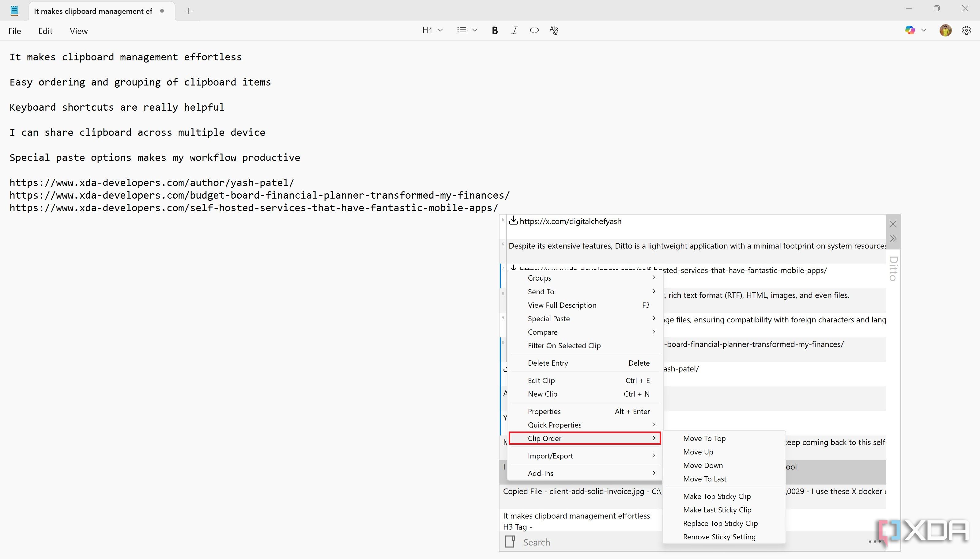Select Remove Sticky Setting
Viewport: 980px width, 559px height.
click(x=724, y=537)
